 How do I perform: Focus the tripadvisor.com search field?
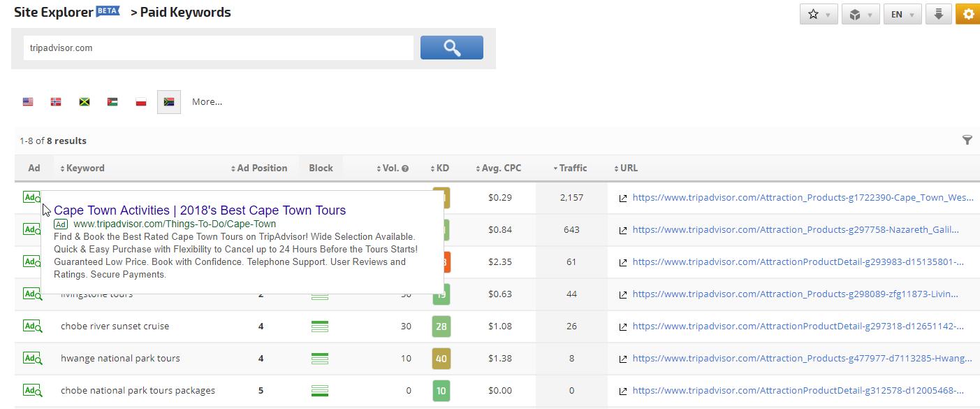[218, 48]
